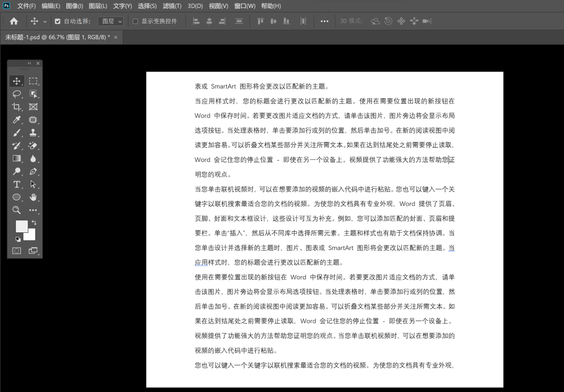This screenshot has height=392, width=564.
Task: Disable the 自动选择 checkbox
Action: (57, 21)
